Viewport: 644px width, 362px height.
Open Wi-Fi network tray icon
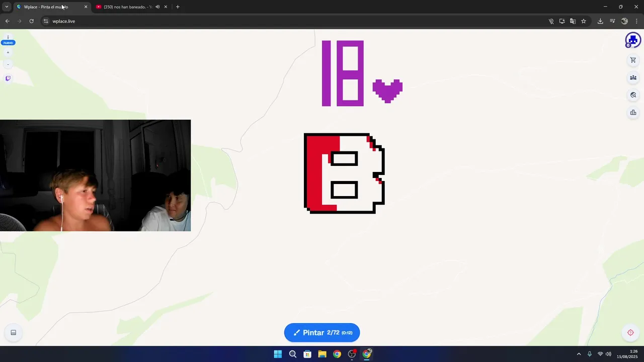600,354
